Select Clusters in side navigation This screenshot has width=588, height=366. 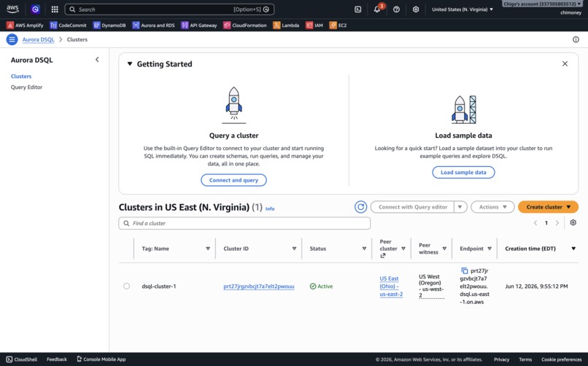(x=21, y=76)
